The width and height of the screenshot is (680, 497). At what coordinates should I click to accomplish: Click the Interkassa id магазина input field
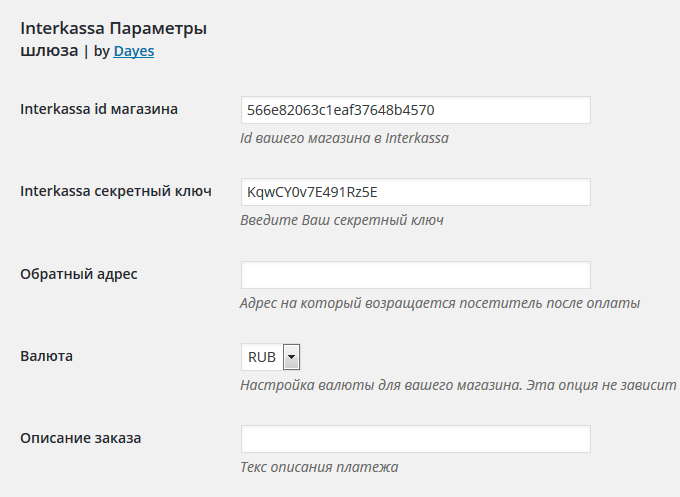pos(415,110)
